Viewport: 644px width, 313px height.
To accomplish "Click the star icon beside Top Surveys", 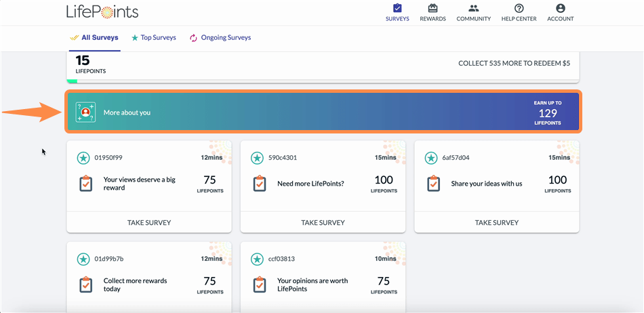I will 134,38.
